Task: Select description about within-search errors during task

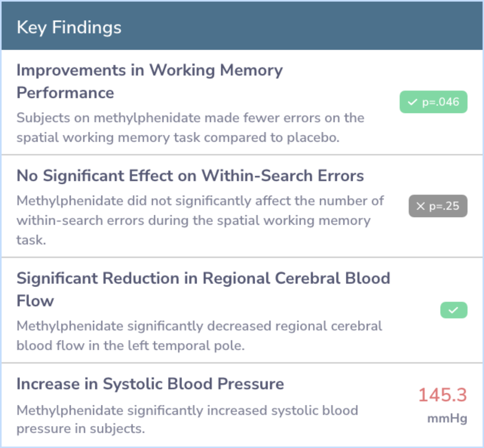Action: click(200, 220)
